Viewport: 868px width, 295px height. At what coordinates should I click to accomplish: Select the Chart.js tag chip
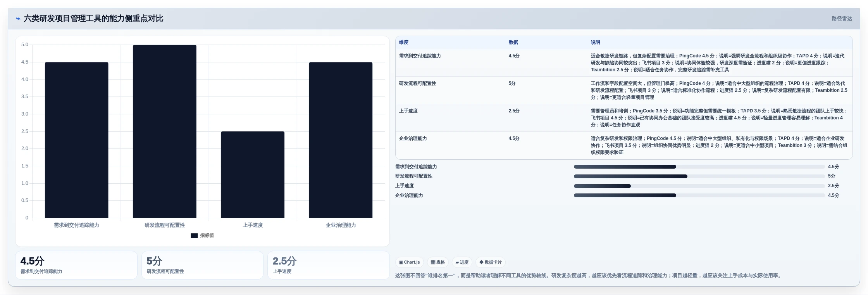tap(410, 262)
